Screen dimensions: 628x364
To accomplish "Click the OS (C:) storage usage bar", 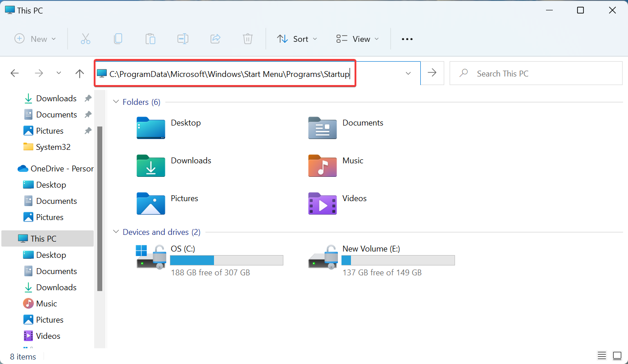I will point(227,260).
